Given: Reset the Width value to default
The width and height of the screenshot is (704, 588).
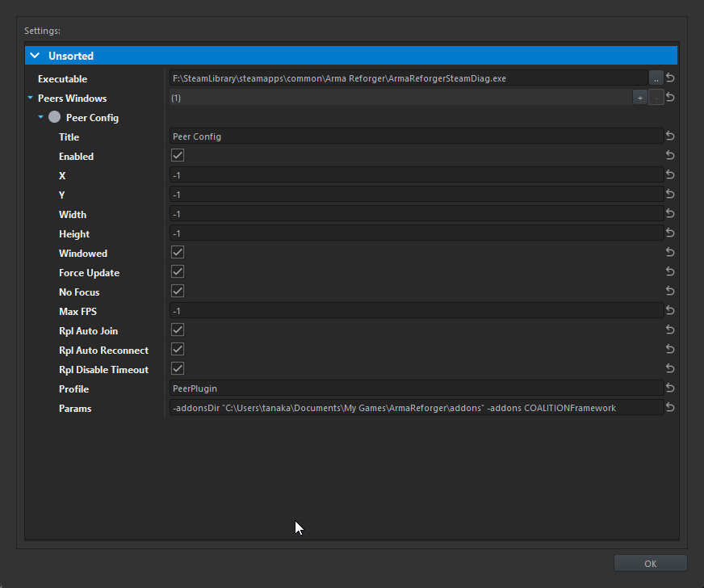Looking at the screenshot, I should tap(670, 214).
